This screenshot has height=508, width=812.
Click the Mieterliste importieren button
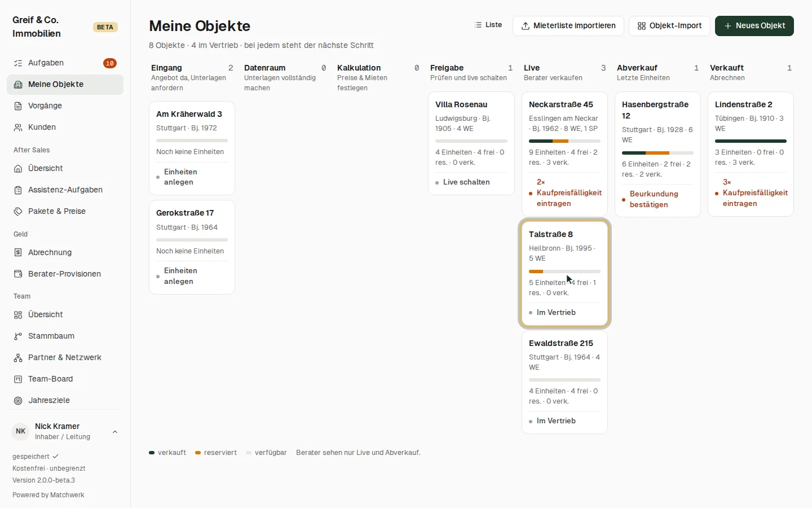(568, 26)
